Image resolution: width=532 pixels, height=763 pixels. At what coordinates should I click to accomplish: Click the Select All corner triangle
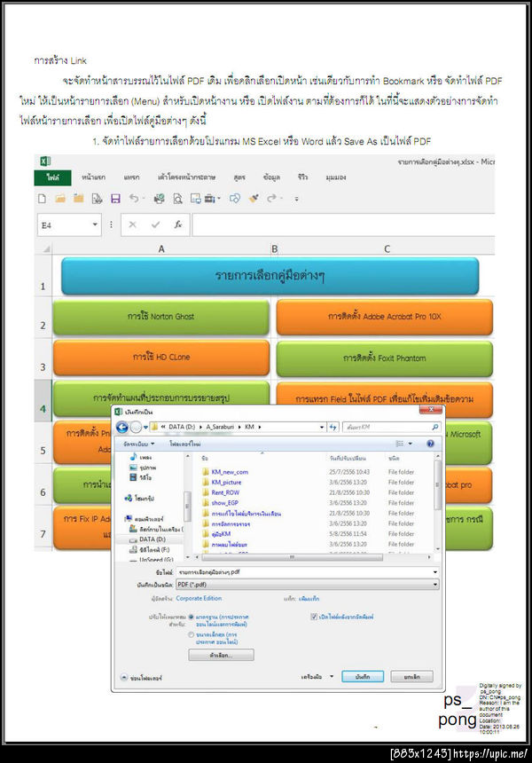click(47, 249)
